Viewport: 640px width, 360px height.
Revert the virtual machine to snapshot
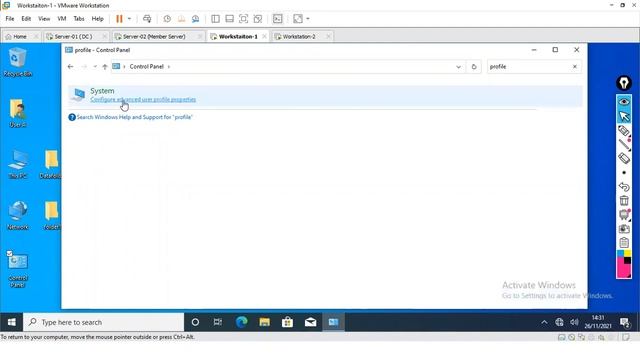[x=181, y=19]
